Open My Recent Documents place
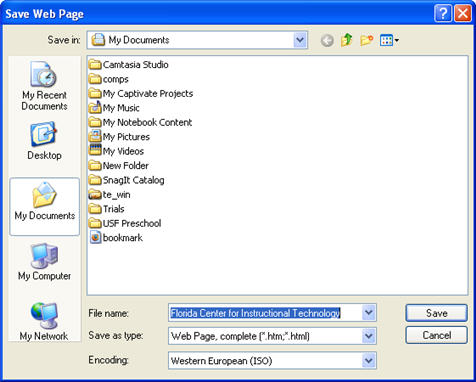This screenshot has height=382, width=476. [44, 86]
